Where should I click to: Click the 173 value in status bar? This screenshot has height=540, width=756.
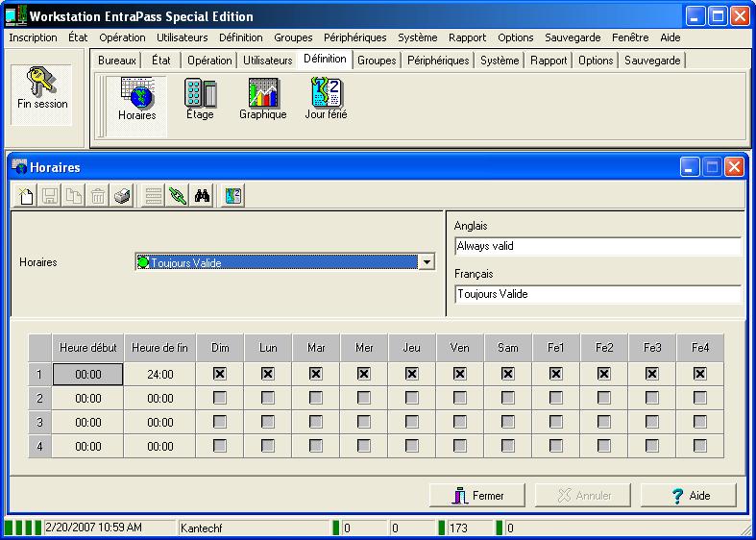(x=458, y=528)
